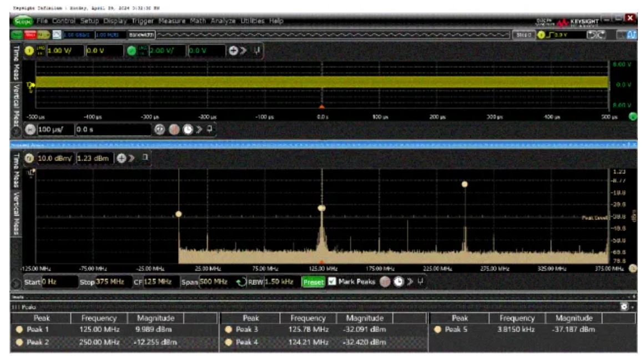
Task: Expand more channels with the double chevron
Action: tap(244, 51)
